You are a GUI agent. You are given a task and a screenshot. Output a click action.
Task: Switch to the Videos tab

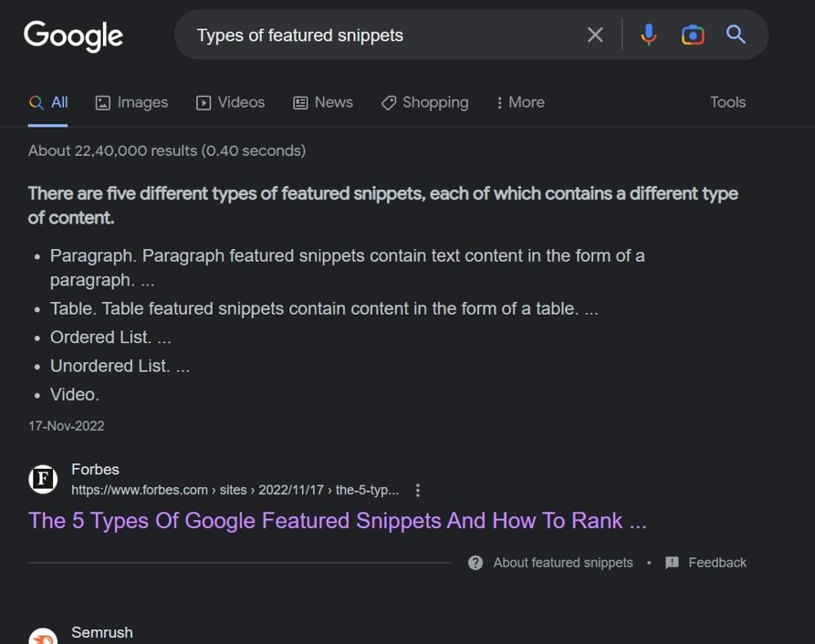(230, 103)
